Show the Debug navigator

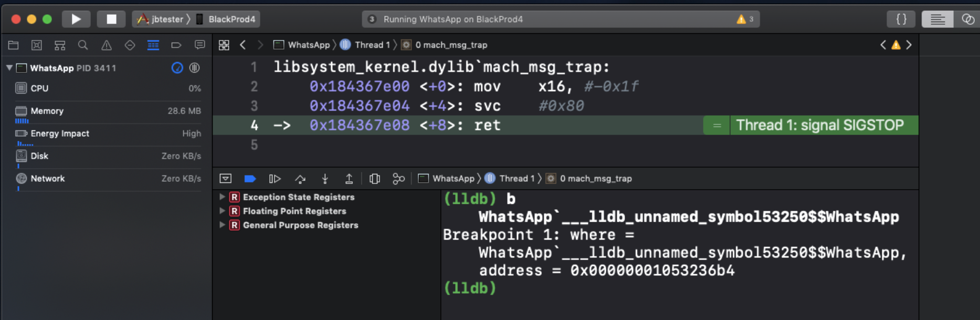[x=153, y=45]
